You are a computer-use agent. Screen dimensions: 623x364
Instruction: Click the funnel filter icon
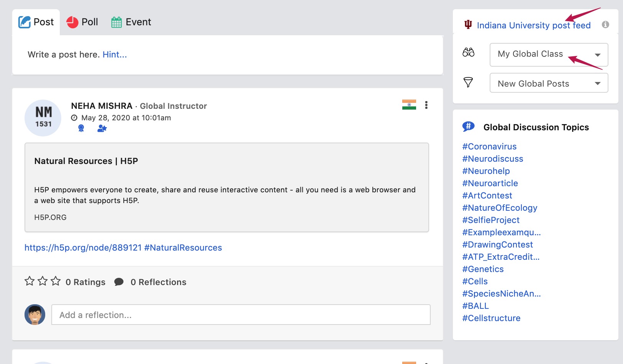(468, 82)
